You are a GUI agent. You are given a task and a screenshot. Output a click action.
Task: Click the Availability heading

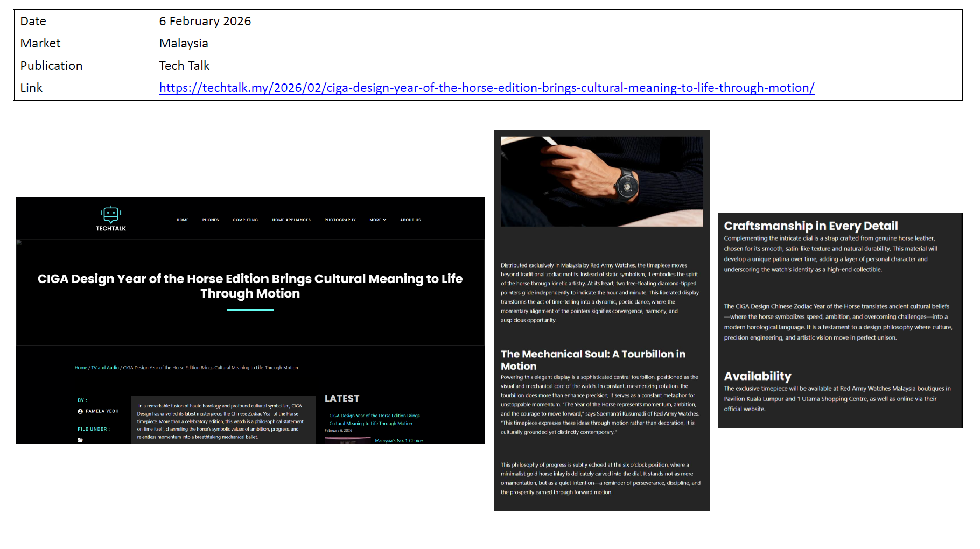click(758, 376)
